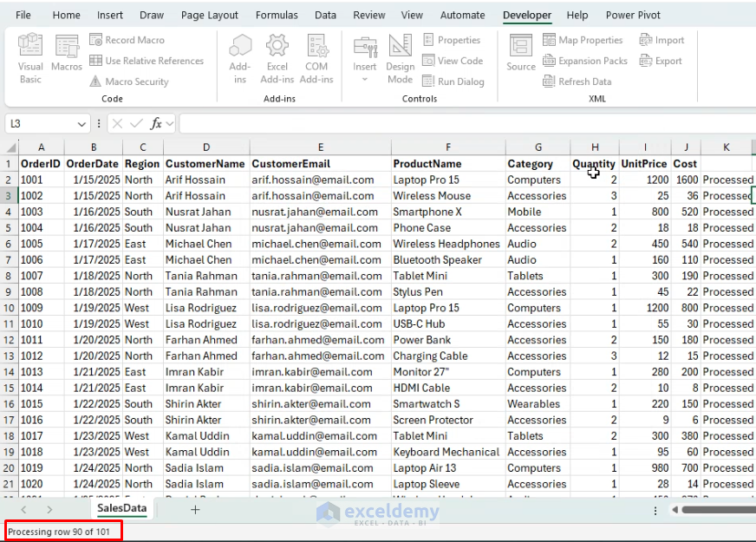This screenshot has width=756, height=542.
Task: Switch to the Automate tab
Action: (462, 15)
